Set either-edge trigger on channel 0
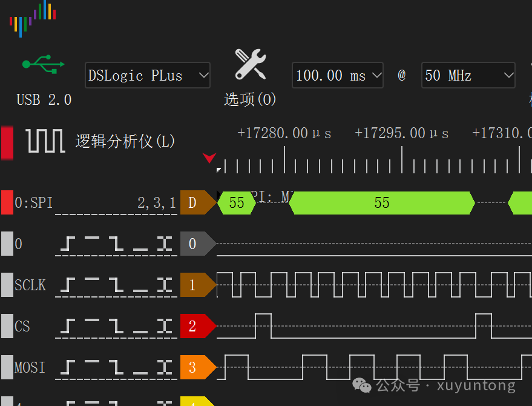The width and height of the screenshot is (532, 406). click(x=165, y=244)
